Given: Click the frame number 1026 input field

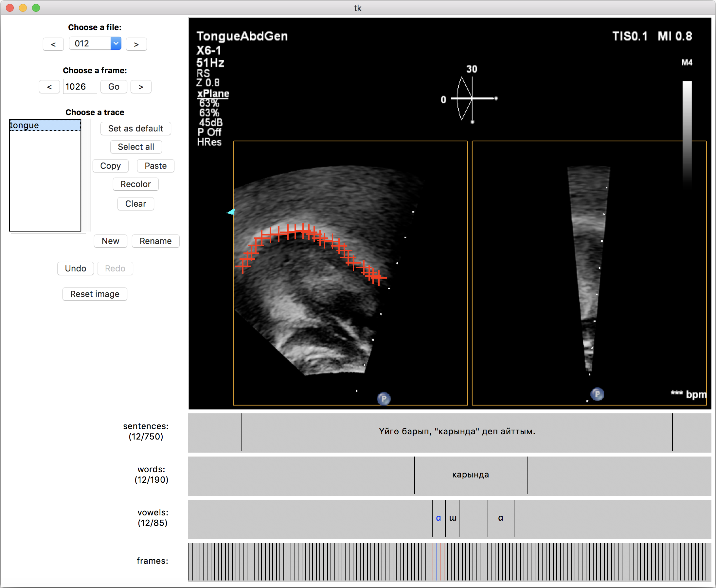Looking at the screenshot, I should pyautogui.click(x=80, y=87).
